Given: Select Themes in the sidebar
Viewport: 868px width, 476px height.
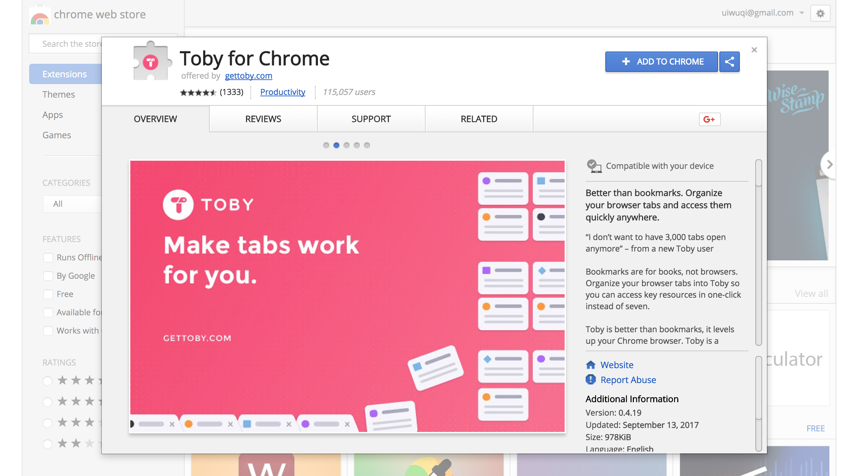Looking at the screenshot, I should point(59,94).
